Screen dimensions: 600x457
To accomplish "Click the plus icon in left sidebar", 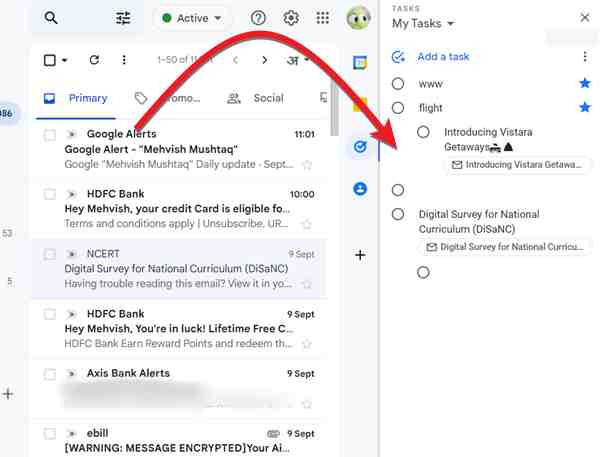I will [8, 394].
